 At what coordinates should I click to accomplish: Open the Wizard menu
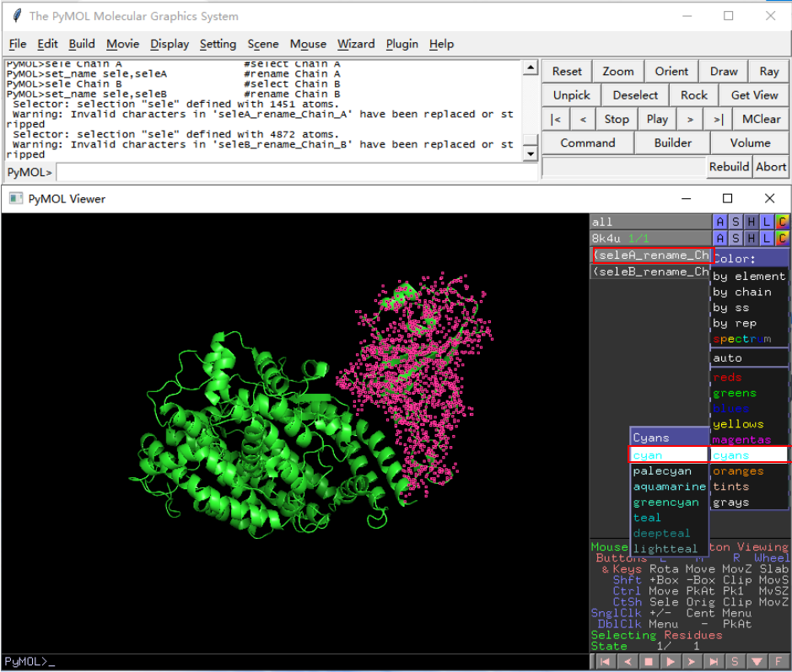pyautogui.click(x=356, y=44)
